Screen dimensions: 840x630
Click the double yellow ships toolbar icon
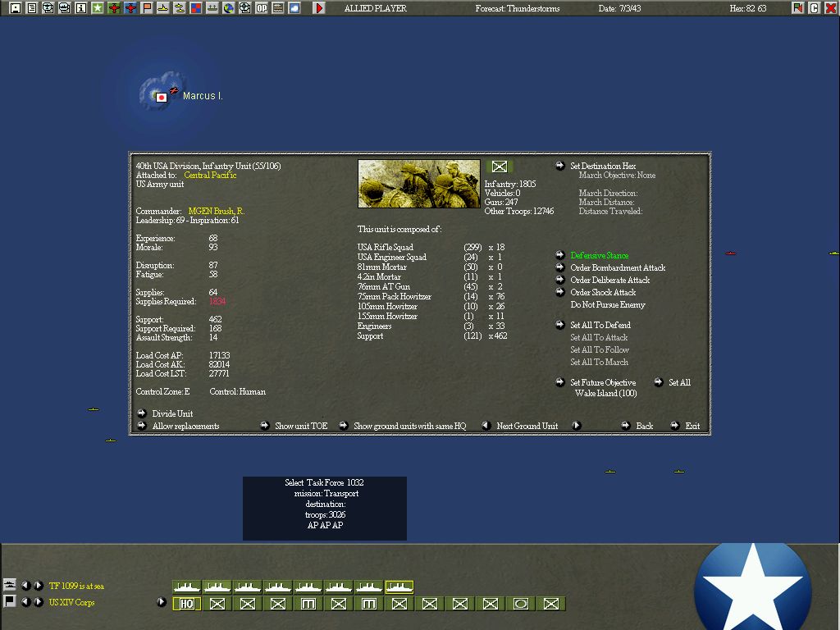180,8
